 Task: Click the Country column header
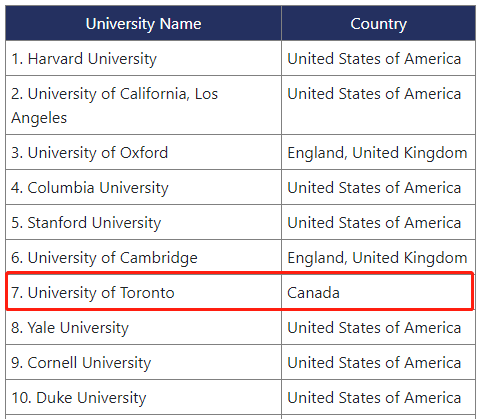[x=378, y=23]
